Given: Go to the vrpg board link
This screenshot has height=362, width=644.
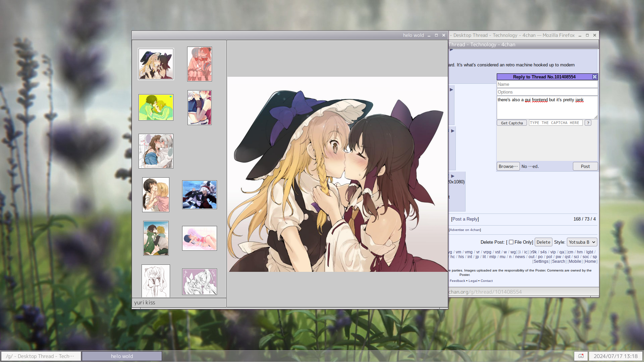Looking at the screenshot, I should click(487, 252).
